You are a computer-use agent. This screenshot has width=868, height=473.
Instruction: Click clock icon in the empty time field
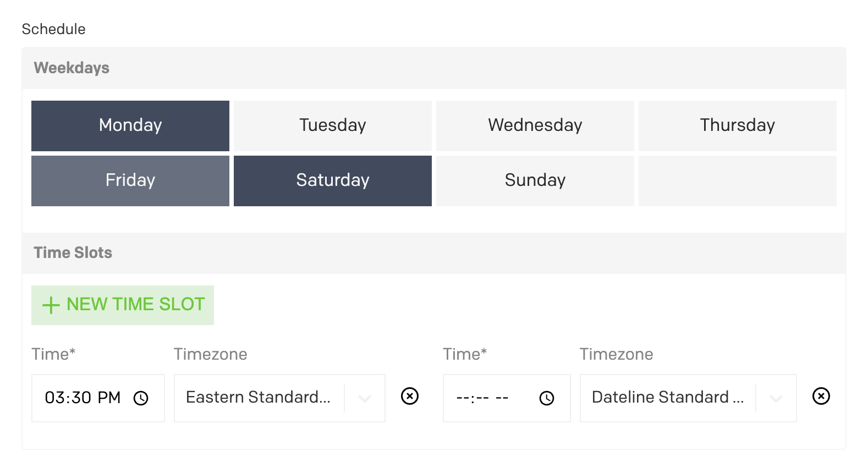coord(546,398)
